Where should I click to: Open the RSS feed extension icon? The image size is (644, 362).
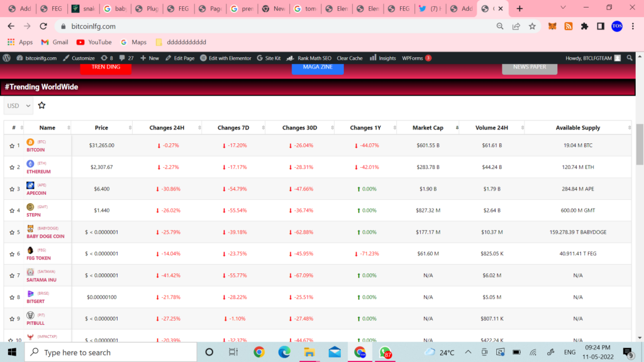coord(569,26)
